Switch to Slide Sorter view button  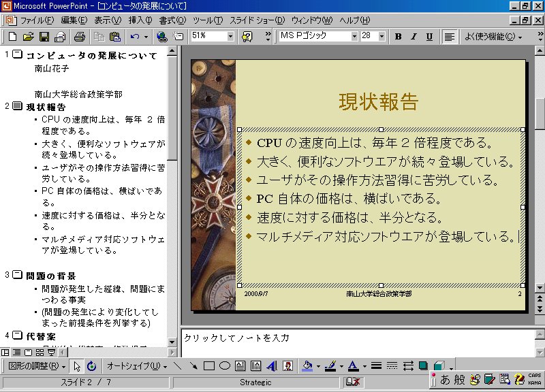click(x=40, y=353)
